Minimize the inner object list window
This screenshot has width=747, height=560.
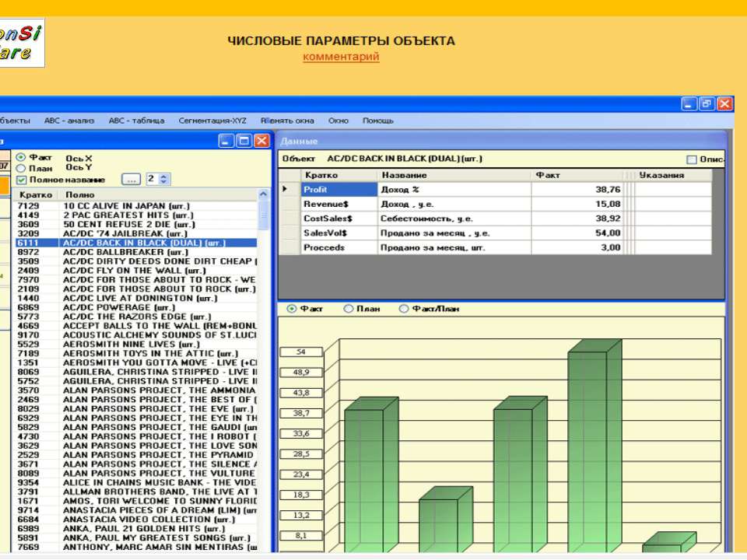click(x=226, y=141)
